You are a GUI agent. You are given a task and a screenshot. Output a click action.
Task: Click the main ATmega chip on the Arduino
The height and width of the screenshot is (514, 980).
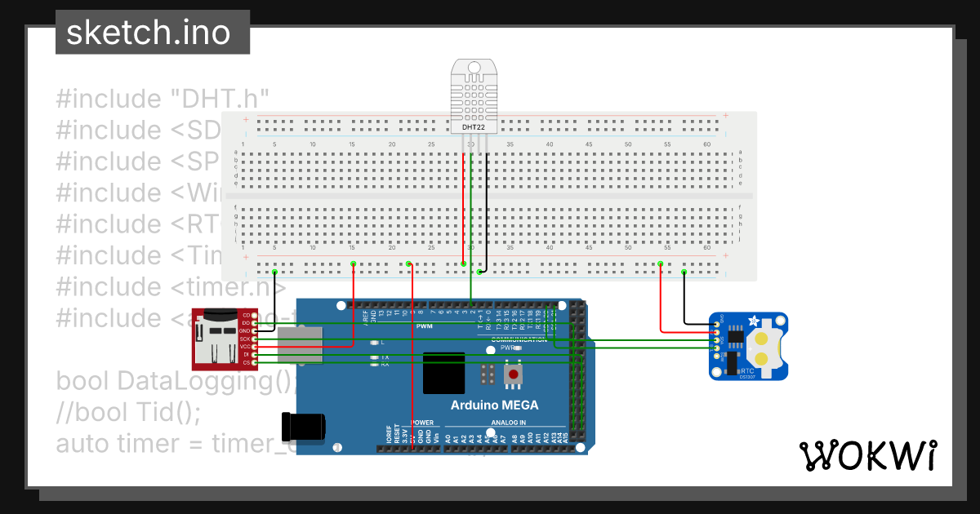pos(444,374)
